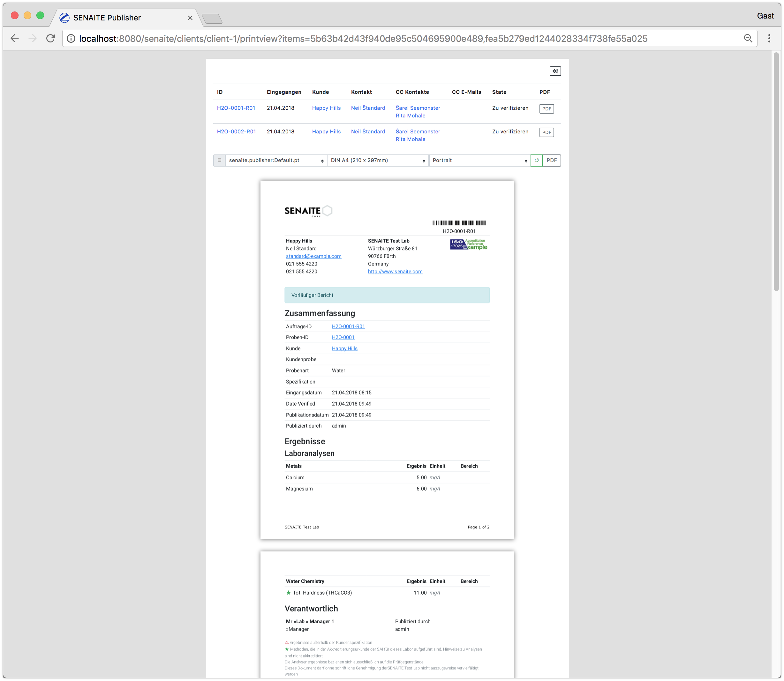The image size is (784, 681).
Task: Open the H2O-0002-R01 ID link
Action: click(236, 131)
